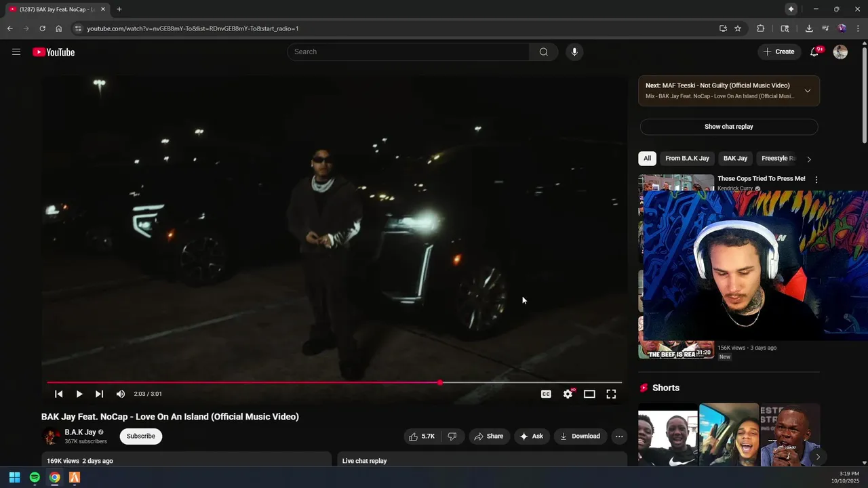Open Google Lens search icon in toolbar

[x=785, y=28]
